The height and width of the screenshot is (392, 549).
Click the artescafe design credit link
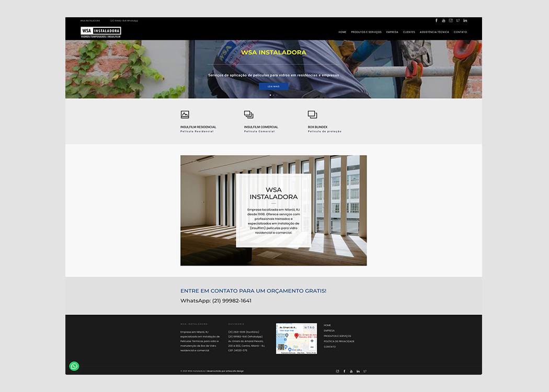point(235,371)
